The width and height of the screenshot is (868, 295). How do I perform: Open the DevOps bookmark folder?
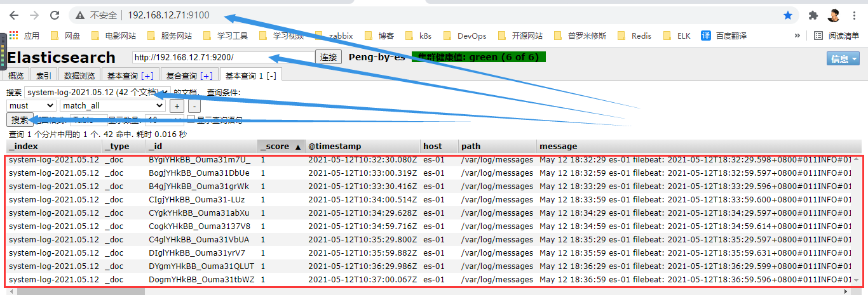coord(465,36)
